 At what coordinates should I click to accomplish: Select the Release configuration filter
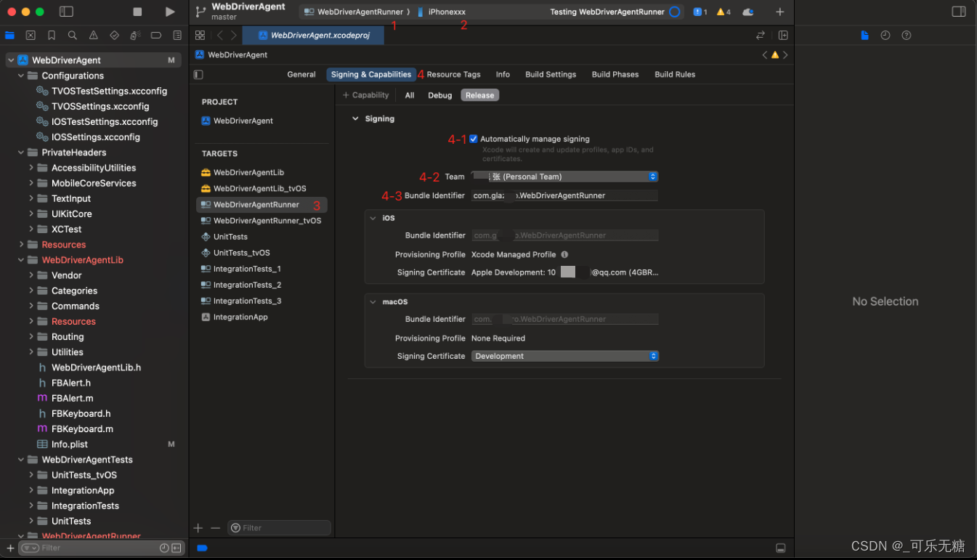(479, 95)
